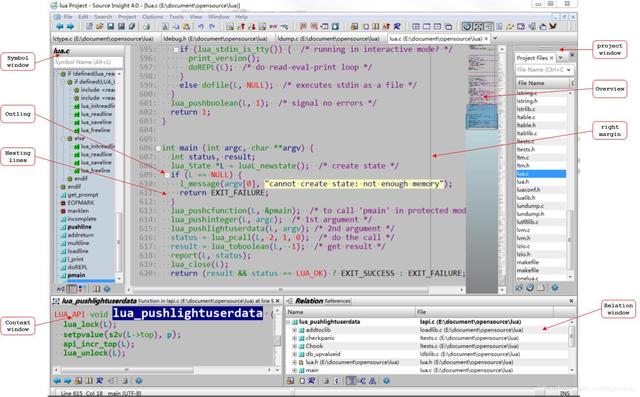Click the Redo toolbar icon
Image resolution: width=640 pixels, height=397 pixels.
click(x=212, y=27)
